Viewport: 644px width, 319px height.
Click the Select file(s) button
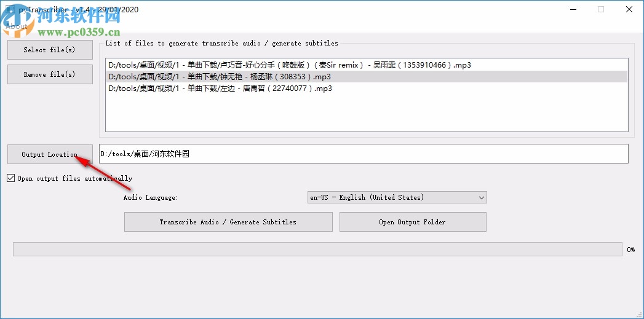[x=50, y=50]
